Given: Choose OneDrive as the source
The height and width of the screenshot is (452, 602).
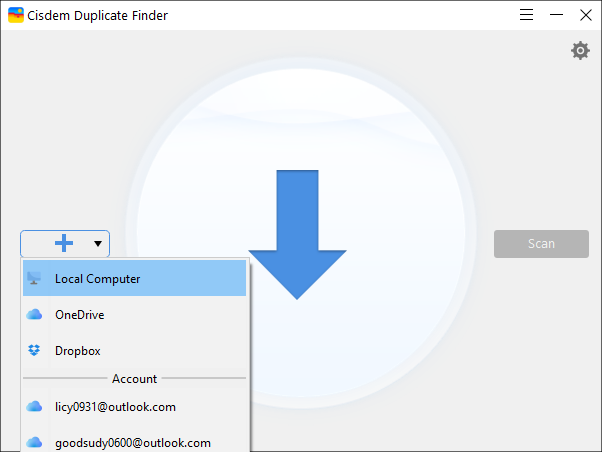Looking at the screenshot, I should click(x=134, y=315).
